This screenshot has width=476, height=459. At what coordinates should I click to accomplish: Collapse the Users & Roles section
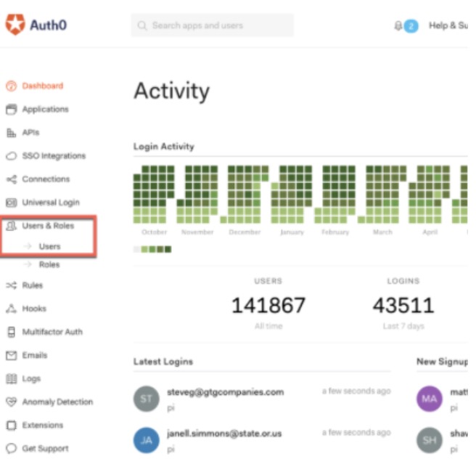48,226
